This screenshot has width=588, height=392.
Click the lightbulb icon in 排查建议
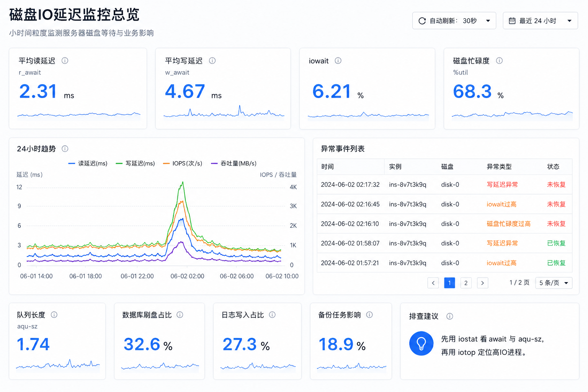point(421,343)
